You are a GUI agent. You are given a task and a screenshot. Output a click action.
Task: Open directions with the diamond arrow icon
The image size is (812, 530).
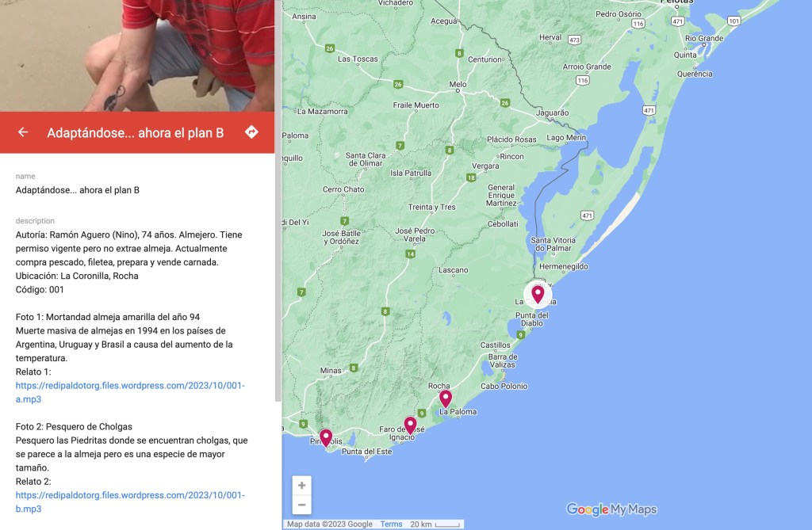point(251,132)
